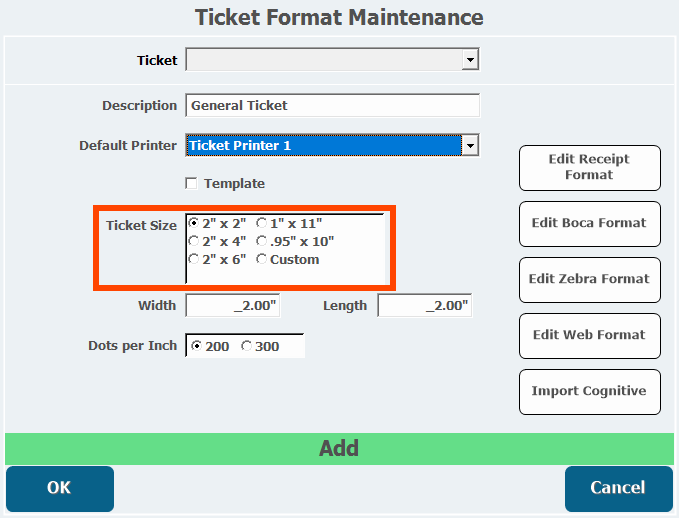Select the 2" x 2" ticket size

pyautogui.click(x=194, y=224)
